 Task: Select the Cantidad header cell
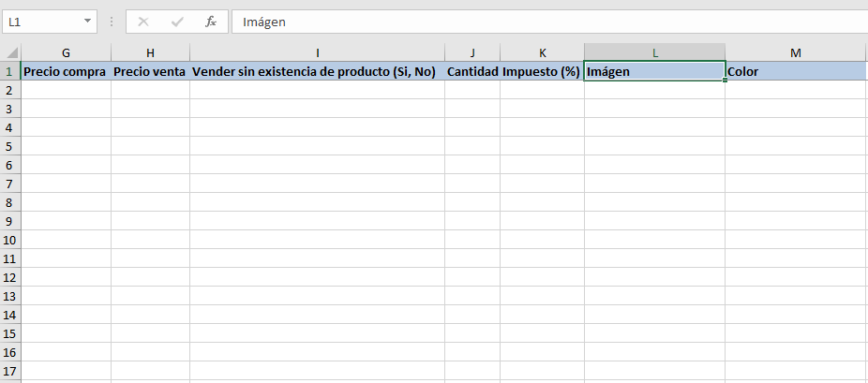pyautogui.click(x=472, y=71)
